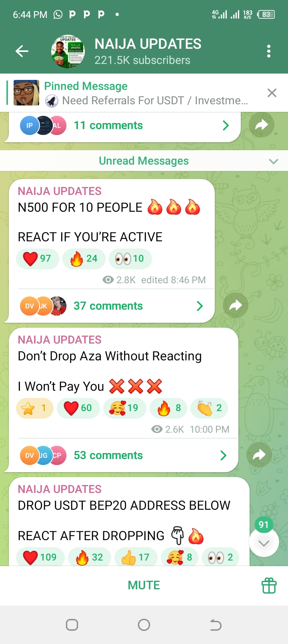The image size is (288, 644).
Task: Forward the post with 11 comments
Action: pos(262,125)
